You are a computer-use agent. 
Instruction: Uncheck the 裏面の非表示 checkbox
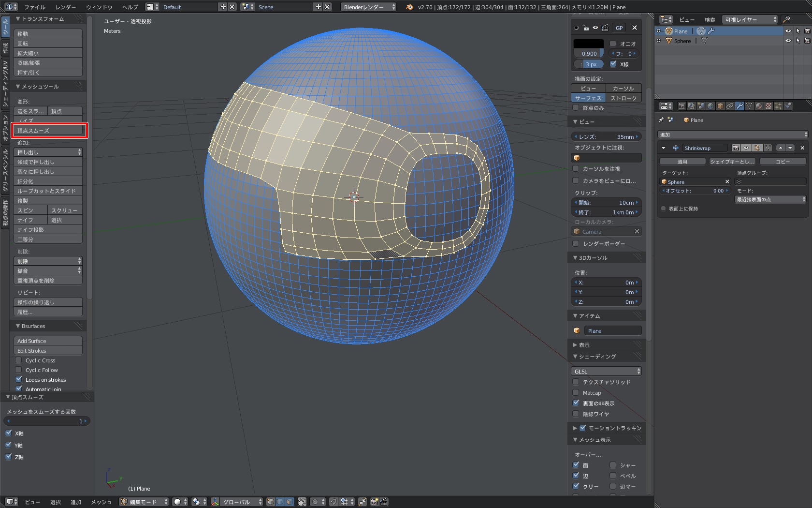[x=576, y=403]
